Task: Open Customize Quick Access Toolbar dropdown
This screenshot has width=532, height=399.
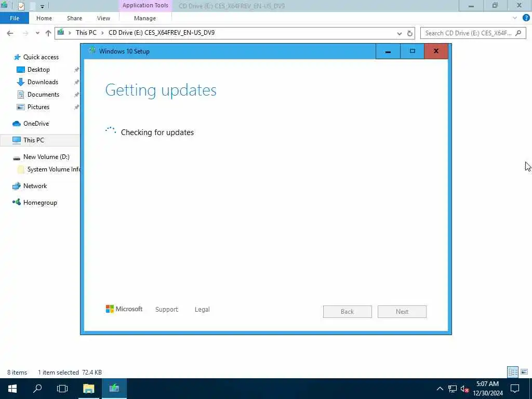Action: click(x=42, y=6)
